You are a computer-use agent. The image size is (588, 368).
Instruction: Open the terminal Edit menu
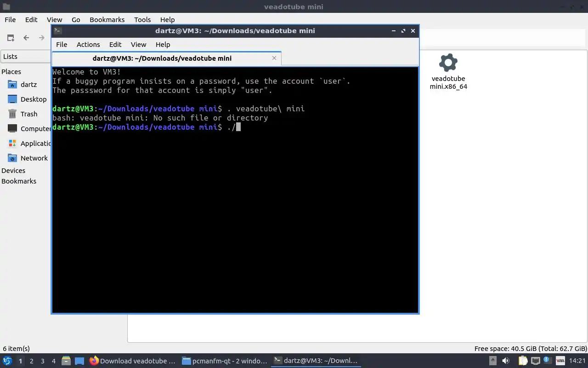click(x=115, y=45)
